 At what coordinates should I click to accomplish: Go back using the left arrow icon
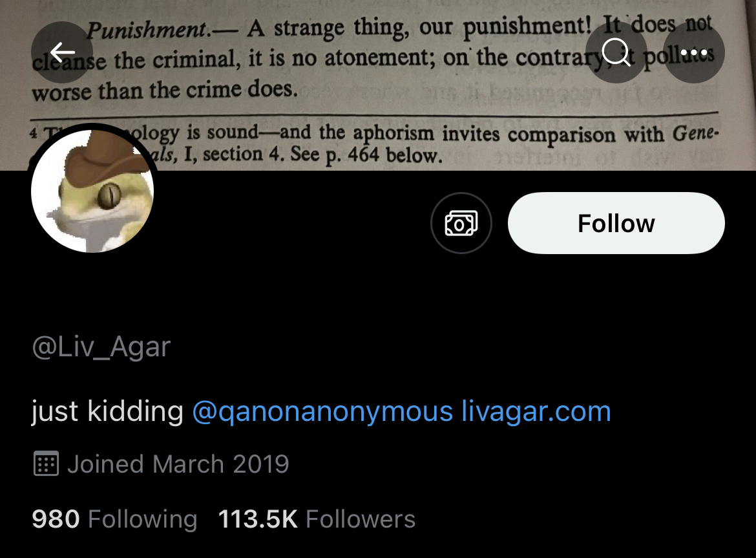(62, 52)
